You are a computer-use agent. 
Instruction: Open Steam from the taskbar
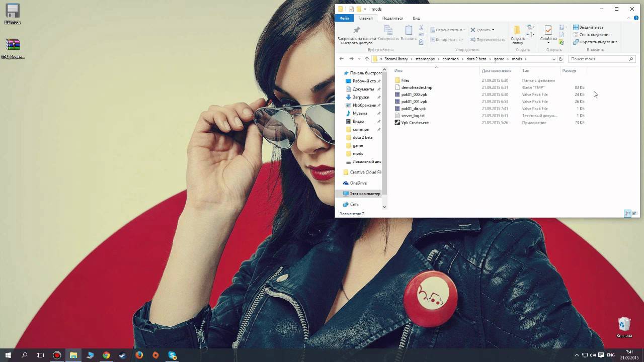(x=122, y=355)
